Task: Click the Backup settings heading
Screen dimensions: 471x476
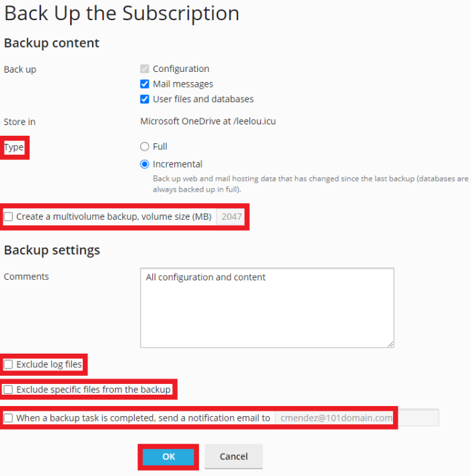Action: point(52,250)
